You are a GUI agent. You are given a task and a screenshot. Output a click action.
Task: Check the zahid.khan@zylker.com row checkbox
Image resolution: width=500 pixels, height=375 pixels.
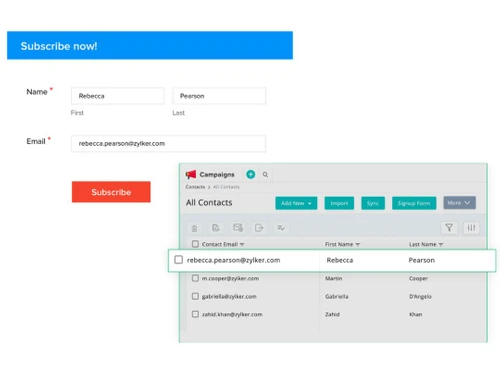pos(195,314)
